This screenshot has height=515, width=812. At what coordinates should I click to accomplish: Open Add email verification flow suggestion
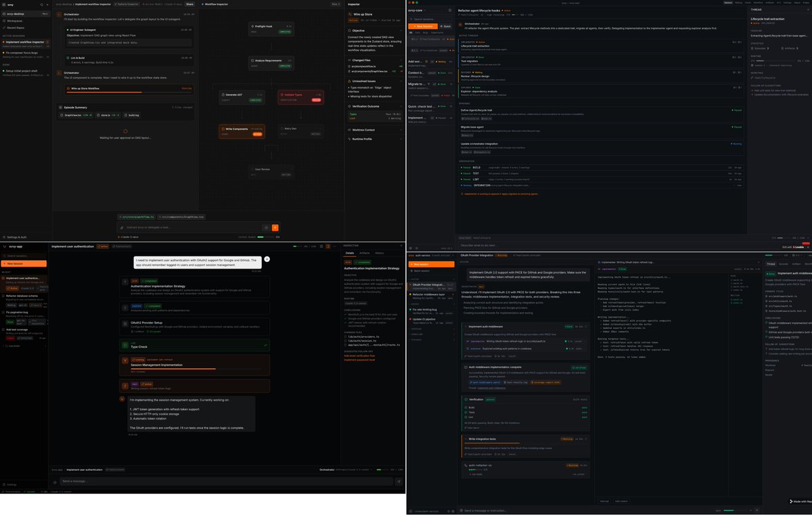(359, 356)
